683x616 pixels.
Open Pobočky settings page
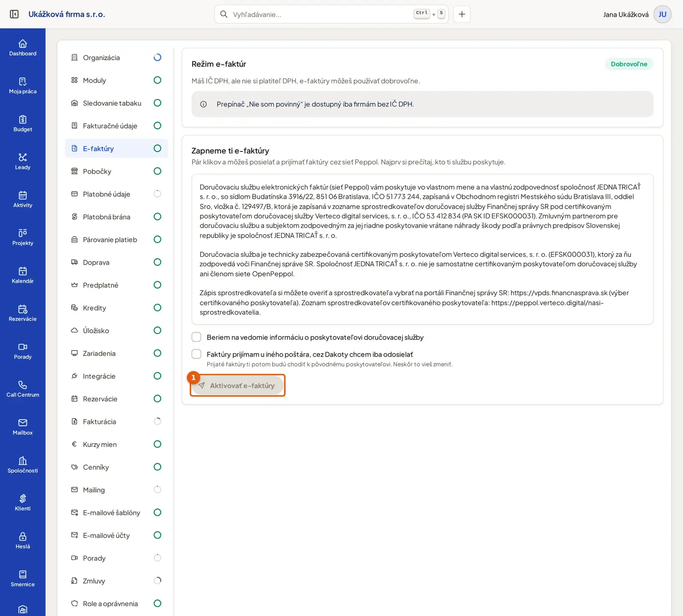point(116,171)
